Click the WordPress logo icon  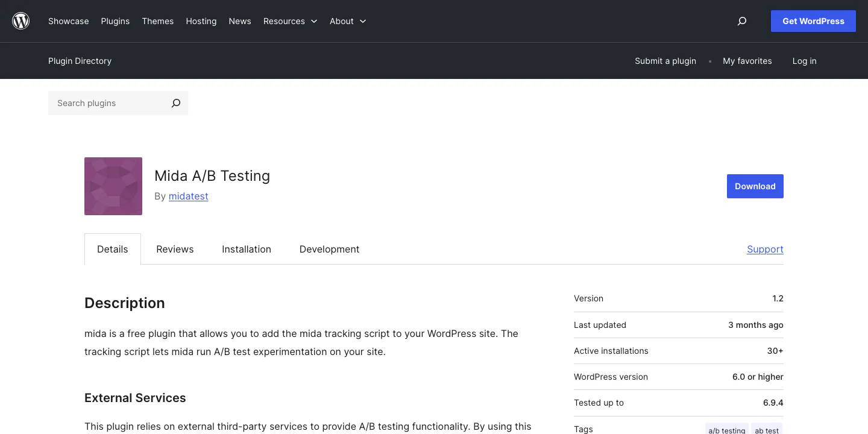coord(21,21)
